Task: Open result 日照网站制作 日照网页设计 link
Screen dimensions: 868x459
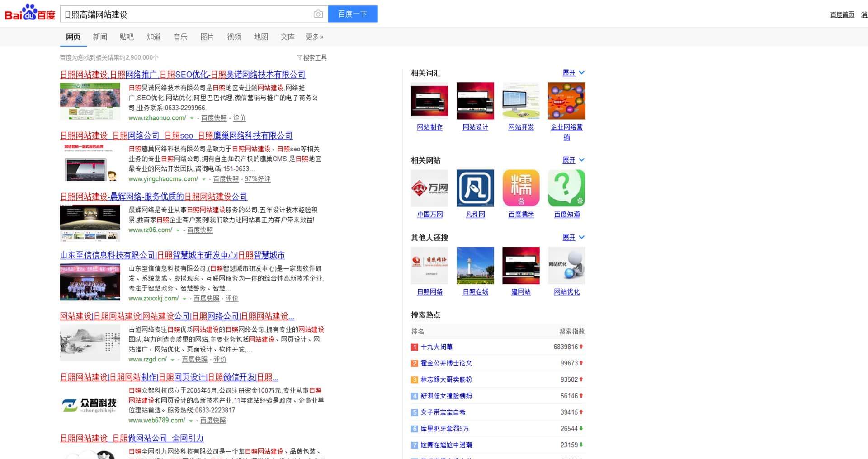Action: [169, 377]
